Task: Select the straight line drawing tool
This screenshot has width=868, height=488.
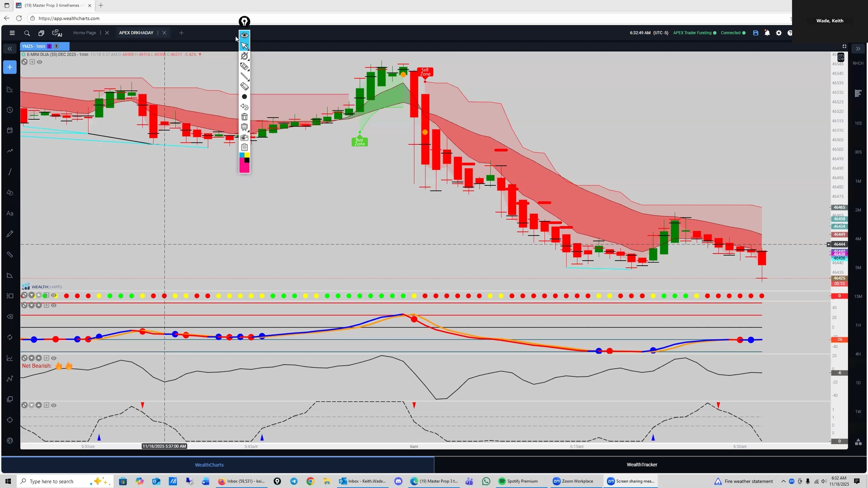Action: click(x=245, y=76)
